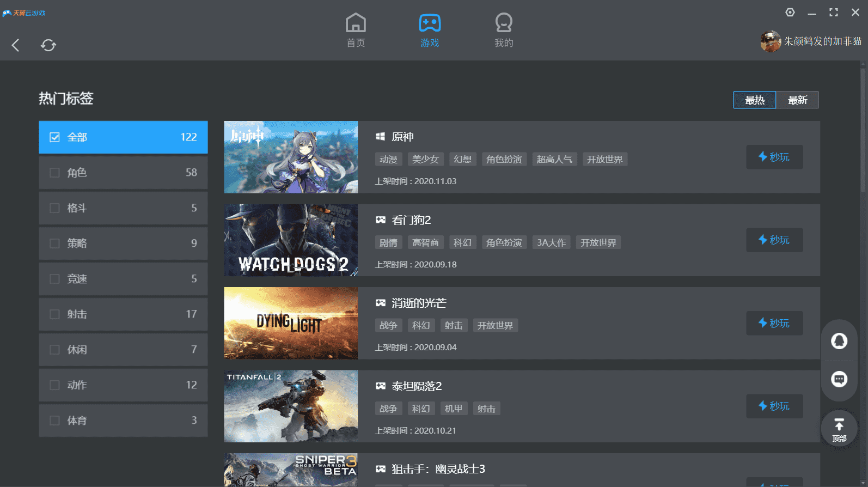Open the settings gear icon in title bar
The image size is (868, 487).
tap(790, 13)
